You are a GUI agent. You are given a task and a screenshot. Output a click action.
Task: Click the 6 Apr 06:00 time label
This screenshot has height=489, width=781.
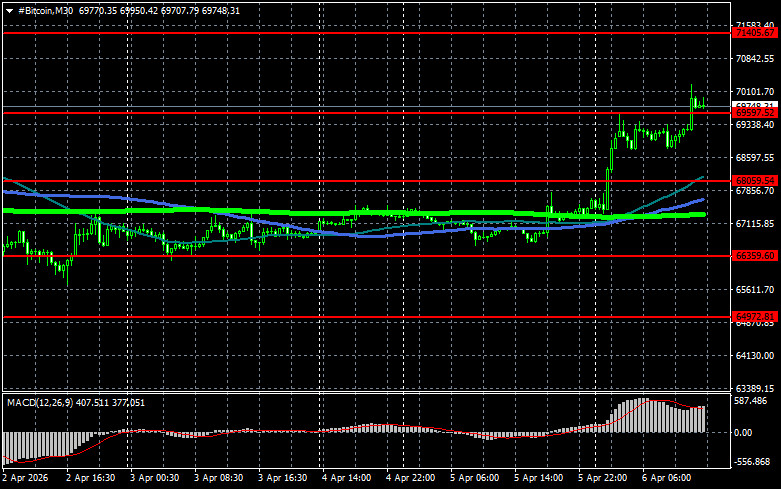666,478
